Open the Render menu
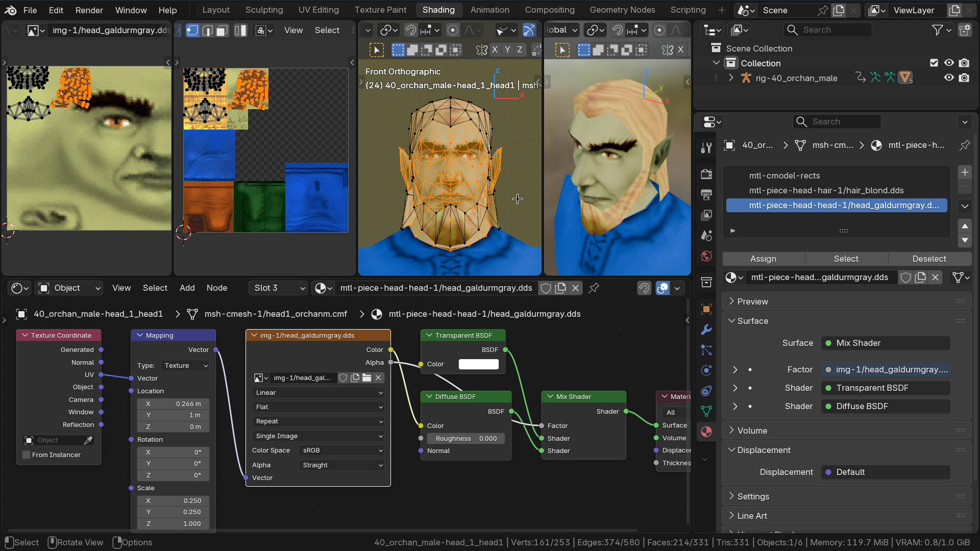 pyautogui.click(x=89, y=10)
